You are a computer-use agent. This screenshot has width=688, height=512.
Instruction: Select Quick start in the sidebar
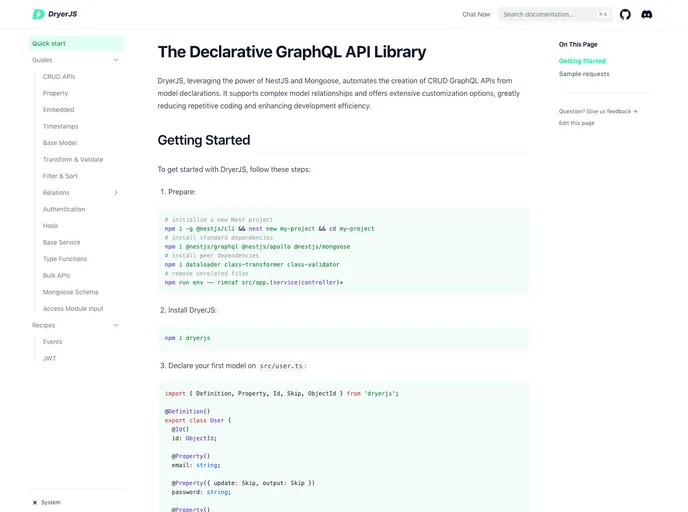(76, 43)
